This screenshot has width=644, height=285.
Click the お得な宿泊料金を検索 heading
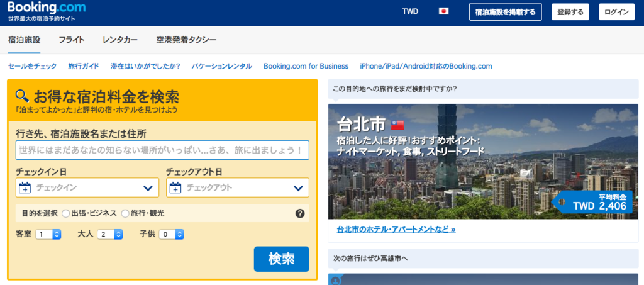[106, 96]
